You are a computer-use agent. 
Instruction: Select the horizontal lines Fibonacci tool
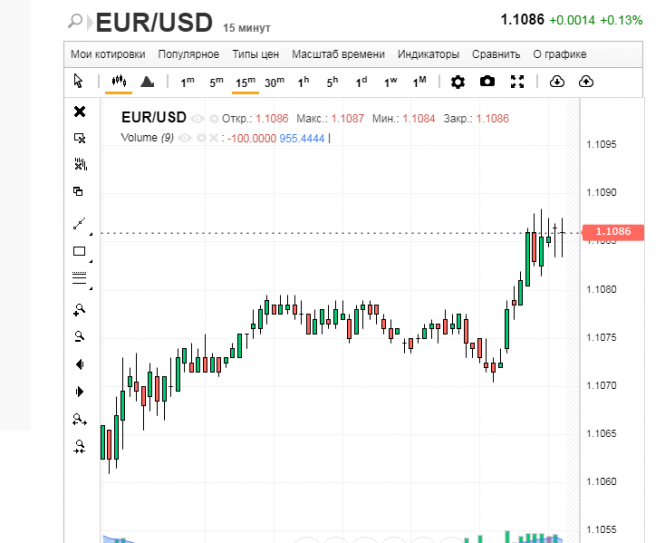[79, 278]
